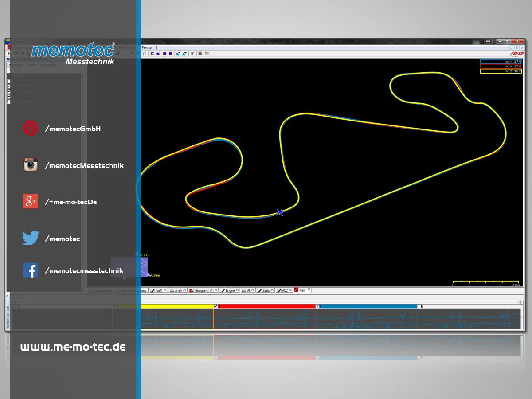The height and width of the screenshot is (399, 532).
Task: Click the blue X cursor marker on track
Action: pyautogui.click(x=280, y=212)
